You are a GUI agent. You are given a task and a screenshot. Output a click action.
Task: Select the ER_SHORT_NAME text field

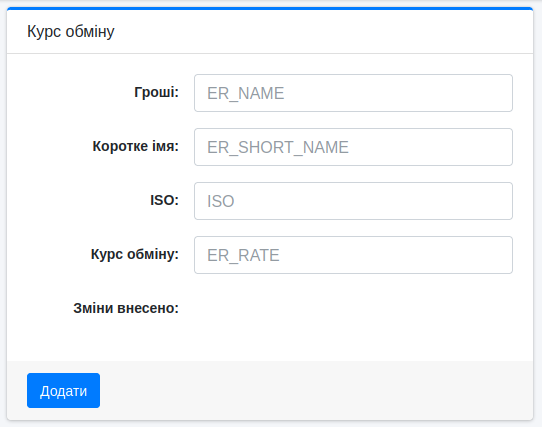pos(353,147)
